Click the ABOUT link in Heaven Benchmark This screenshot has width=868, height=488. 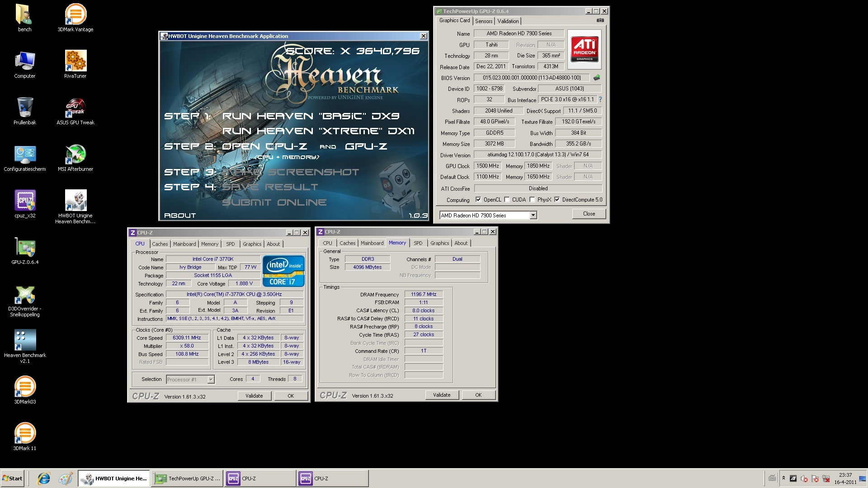coord(180,216)
